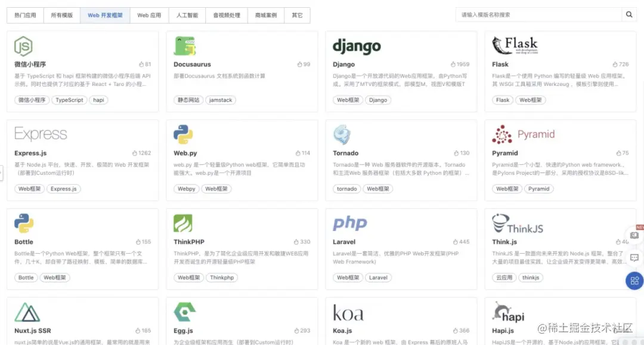Open the ThinkPHP card title
This screenshot has height=345, width=644.
[x=189, y=242]
